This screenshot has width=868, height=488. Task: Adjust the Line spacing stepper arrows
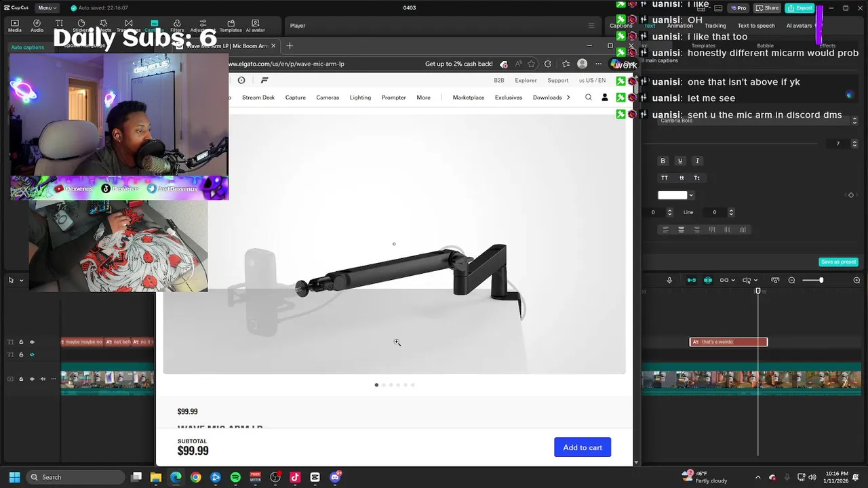(x=731, y=212)
